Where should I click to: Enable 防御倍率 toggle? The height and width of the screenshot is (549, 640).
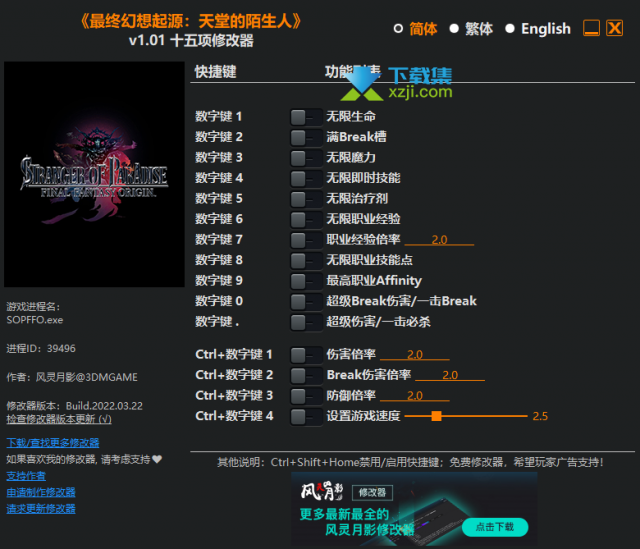[x=306, y=396]
